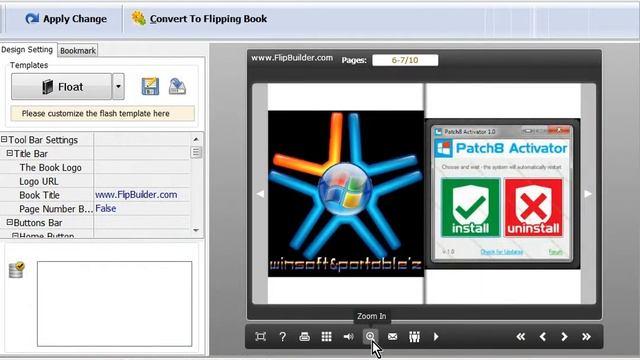Click the left page winsoft image
The width and height of the screenshot is (640, 360).
pos(346,194)
